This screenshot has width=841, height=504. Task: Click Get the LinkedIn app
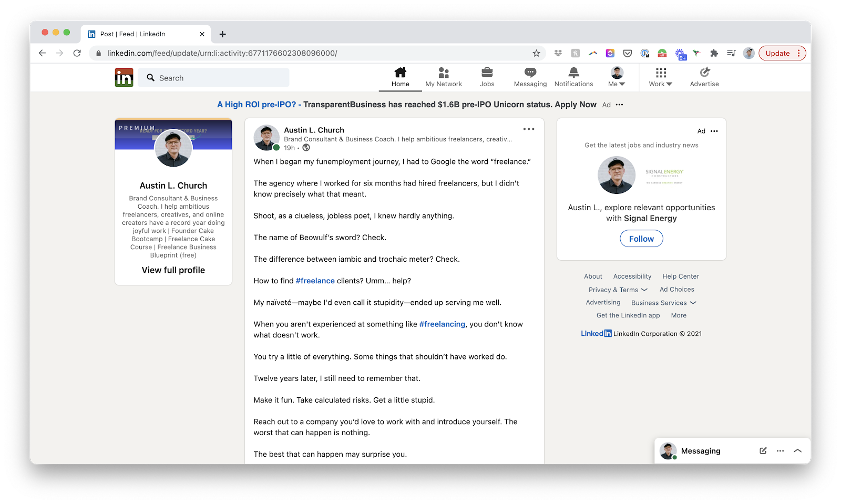628,315
